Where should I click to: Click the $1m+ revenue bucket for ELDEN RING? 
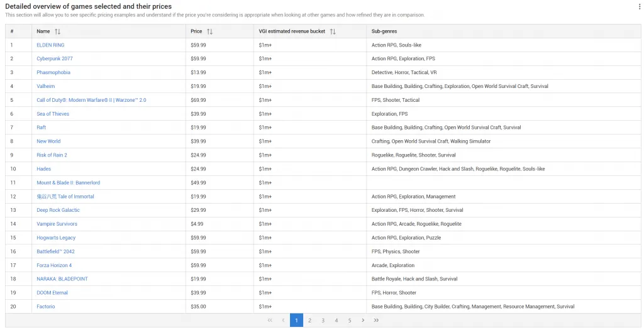click(265, 45)
